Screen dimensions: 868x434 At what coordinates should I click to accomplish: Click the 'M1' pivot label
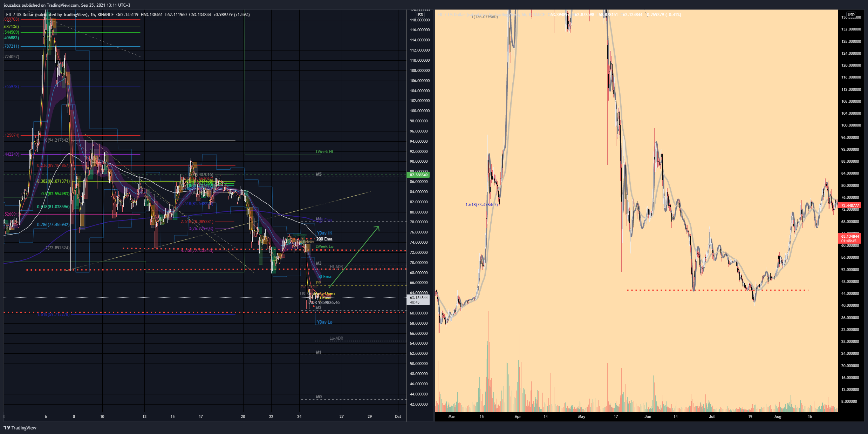(319, 352)
